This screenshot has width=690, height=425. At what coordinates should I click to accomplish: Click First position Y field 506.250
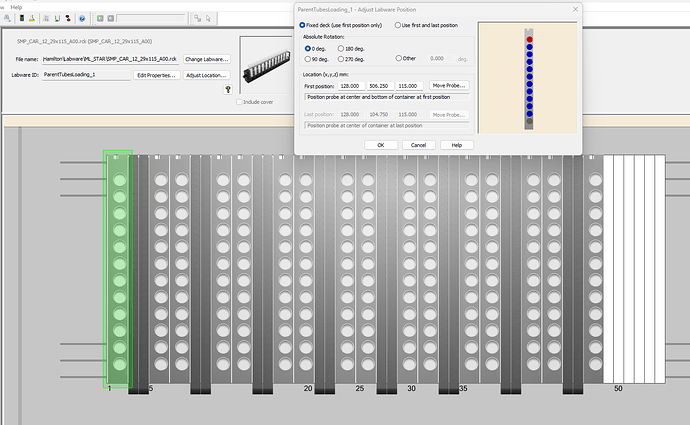pos(379,86)
